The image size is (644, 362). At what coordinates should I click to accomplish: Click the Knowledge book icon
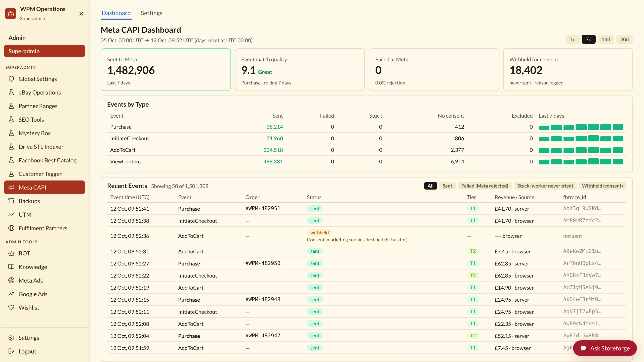click(x=11, y=267)
